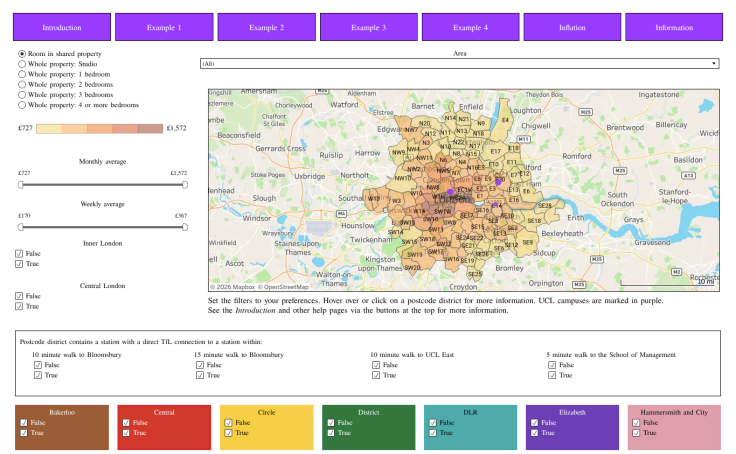Toggle True under 10 minute walk to UCL East
Screen dimensions: 736x454
point(376,375)
